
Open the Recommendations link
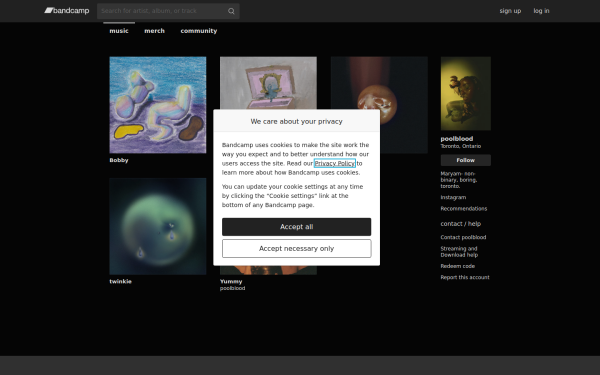pos(463,209)
